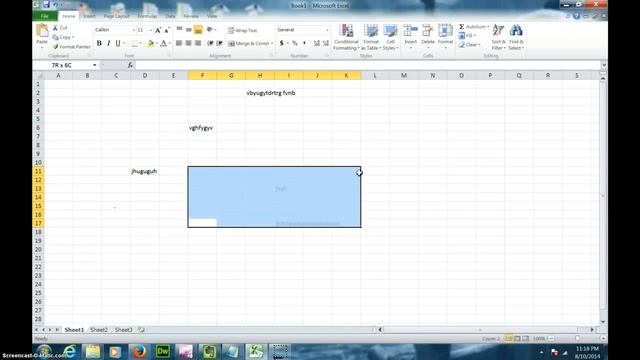Screen dimensions: 640x360
Task: Switch to the Insert ribbon tab
Action: point(89,16)
